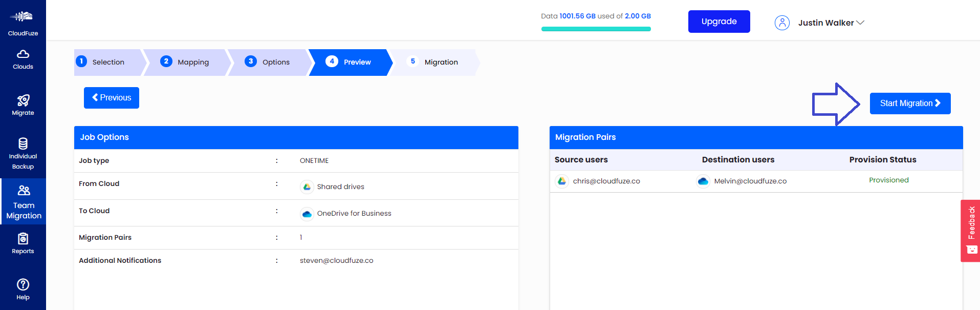Open Individual Backup database icon
Viewport: 980px width, 310px height.
pyautogui.click(x=23, y=143)
